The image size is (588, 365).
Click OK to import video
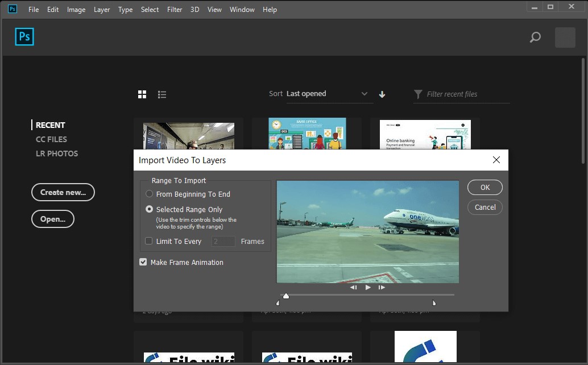(485, 187)
